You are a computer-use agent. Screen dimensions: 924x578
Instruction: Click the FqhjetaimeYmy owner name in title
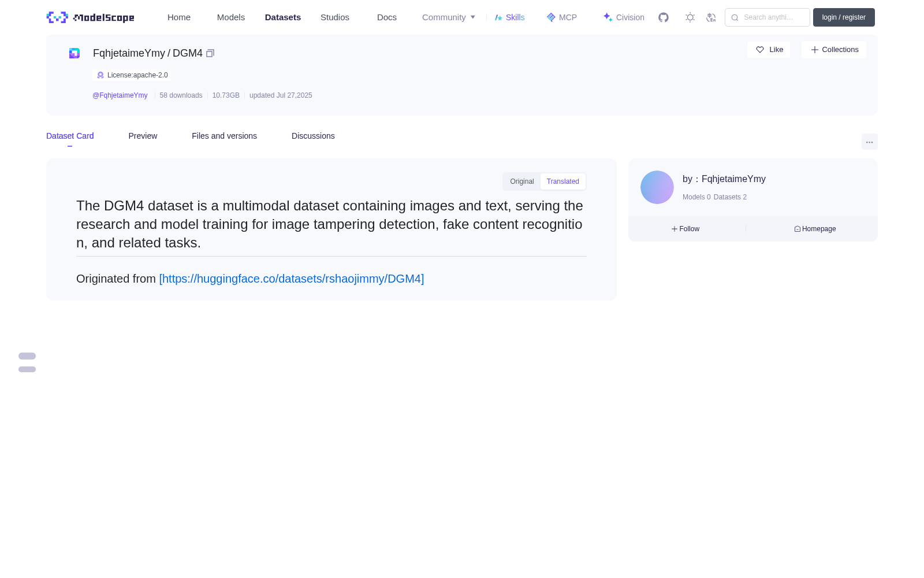(129, 53)
